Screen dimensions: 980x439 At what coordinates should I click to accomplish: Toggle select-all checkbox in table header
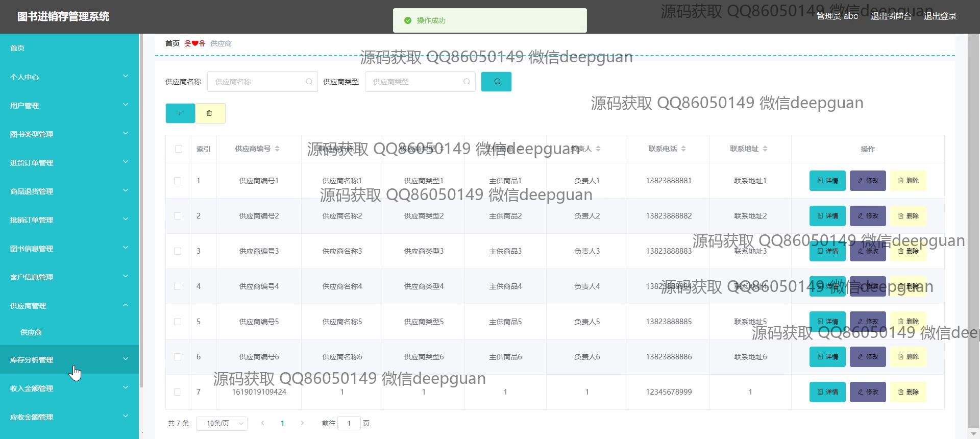(x=178, y=149)
